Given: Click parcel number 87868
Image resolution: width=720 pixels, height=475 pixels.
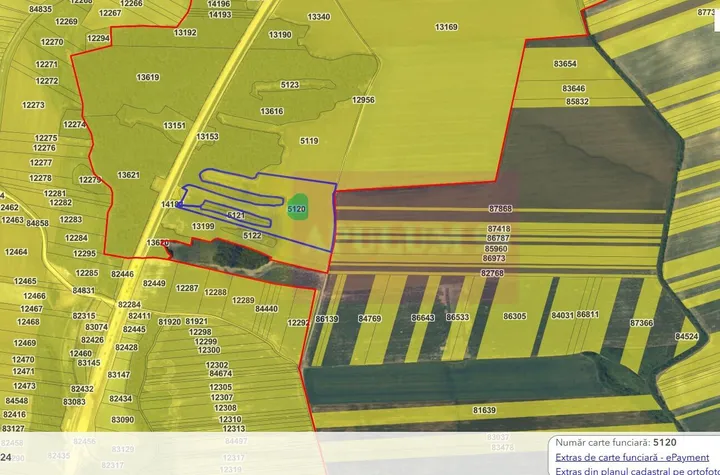Looking at the screenshot, I should click(500, 209).
